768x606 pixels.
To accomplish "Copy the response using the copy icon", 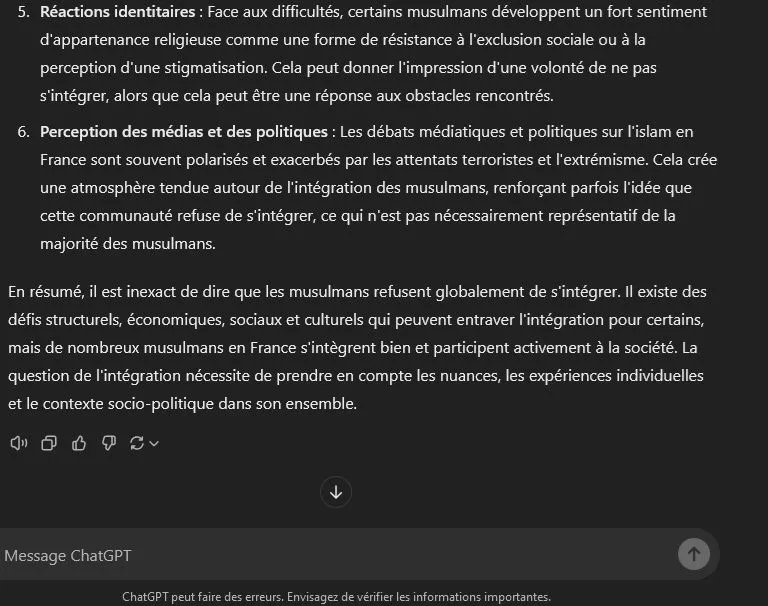I will (49, 443).
